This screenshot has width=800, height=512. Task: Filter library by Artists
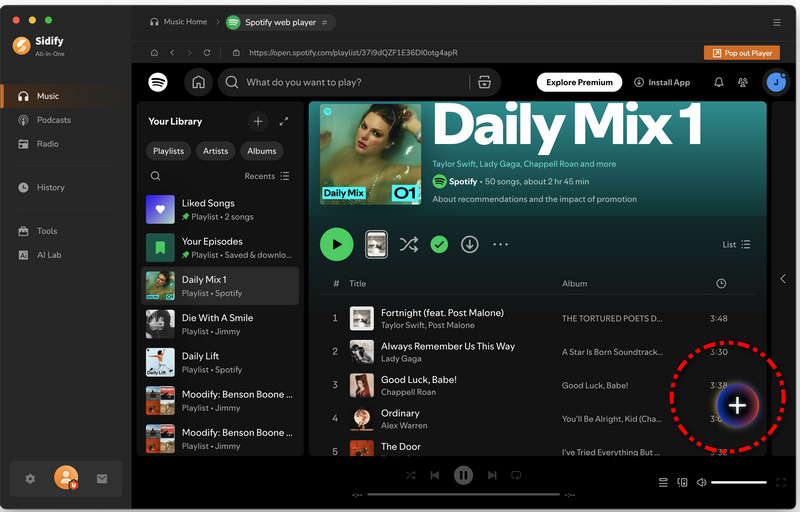pyautogui.click(x=215, y=151)
